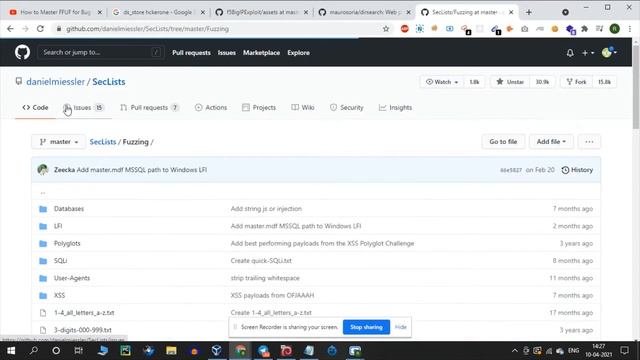Image resolution: width=640 pixels, height=360 pixels.
Task: Open the Windows Start button
Action: pos(11,351)
